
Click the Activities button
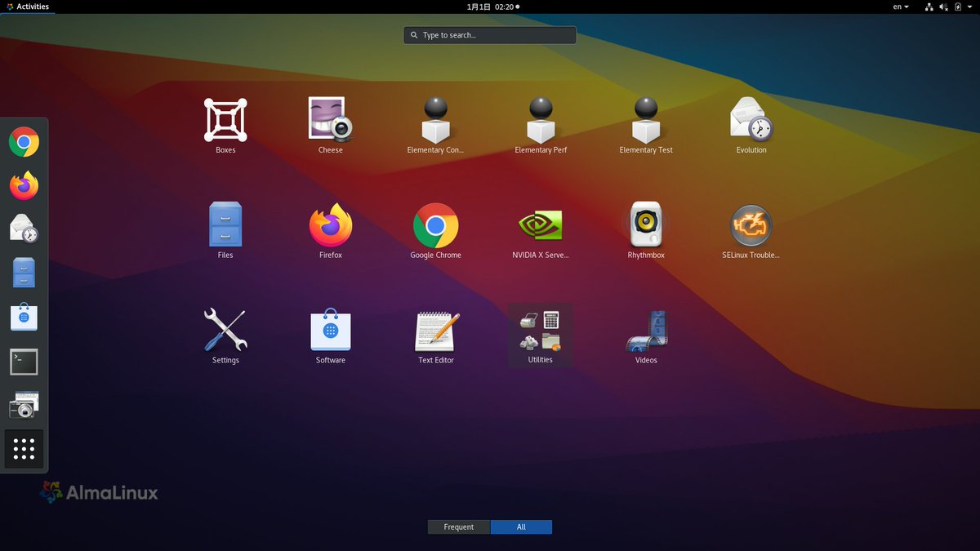click(x=27, y=7)
